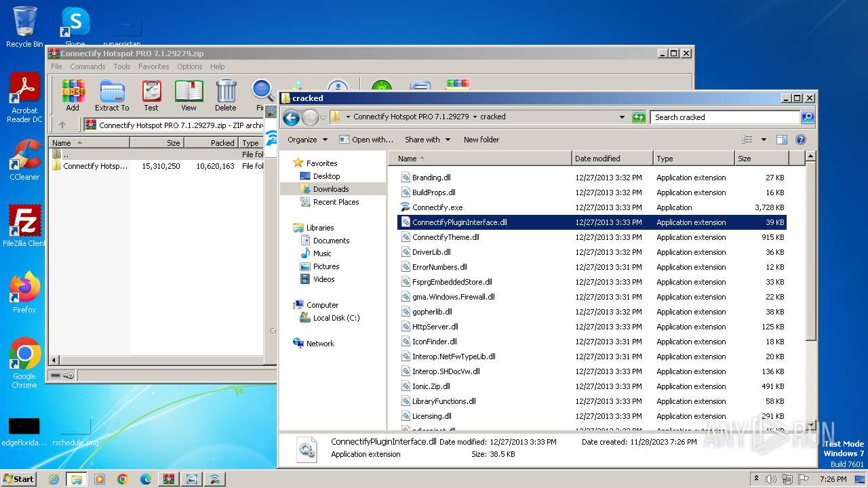
Task: Select Branding.dll file
Action: (431, 178)
